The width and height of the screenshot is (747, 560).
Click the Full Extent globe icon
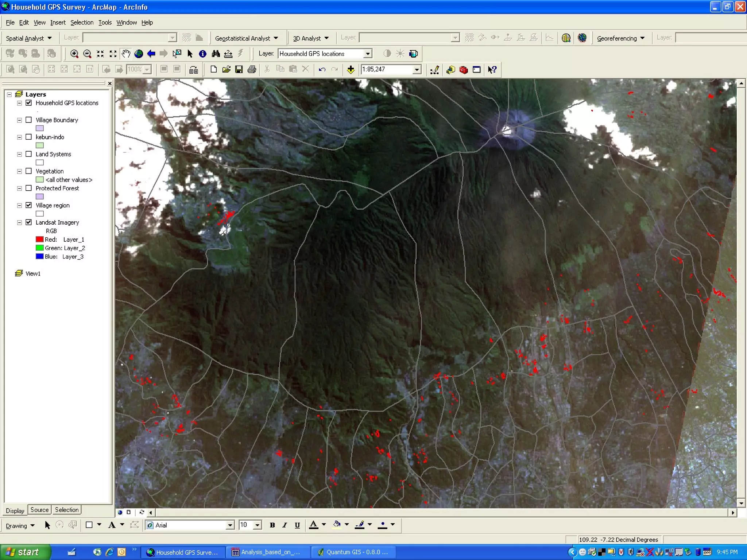(139, 54)
